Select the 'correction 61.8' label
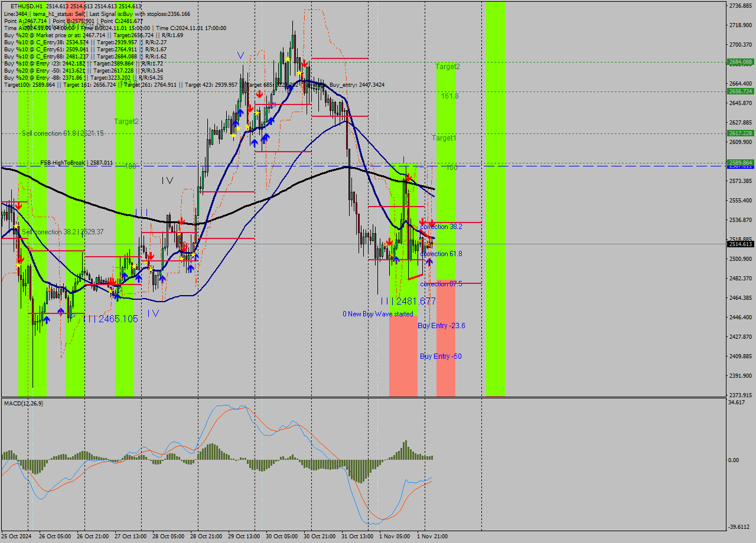The image size is (756, 543). pos(441,254)
